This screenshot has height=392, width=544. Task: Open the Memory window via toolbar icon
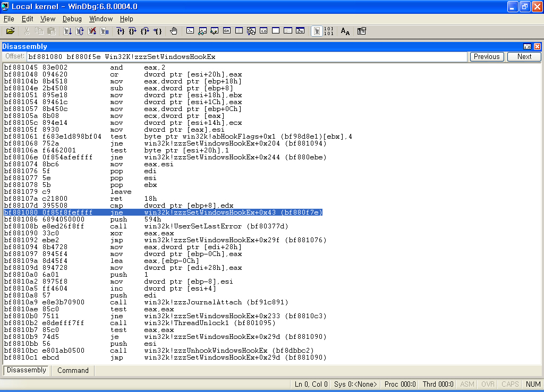(239, 31)
